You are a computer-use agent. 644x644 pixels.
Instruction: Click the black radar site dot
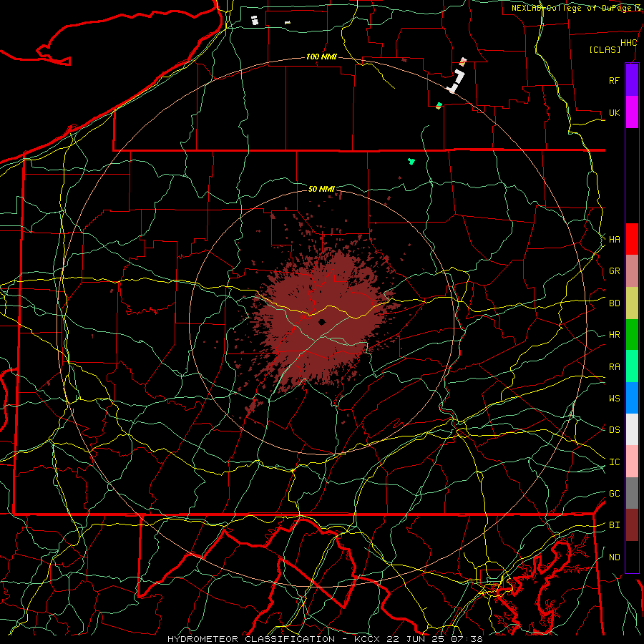[322, 322]
